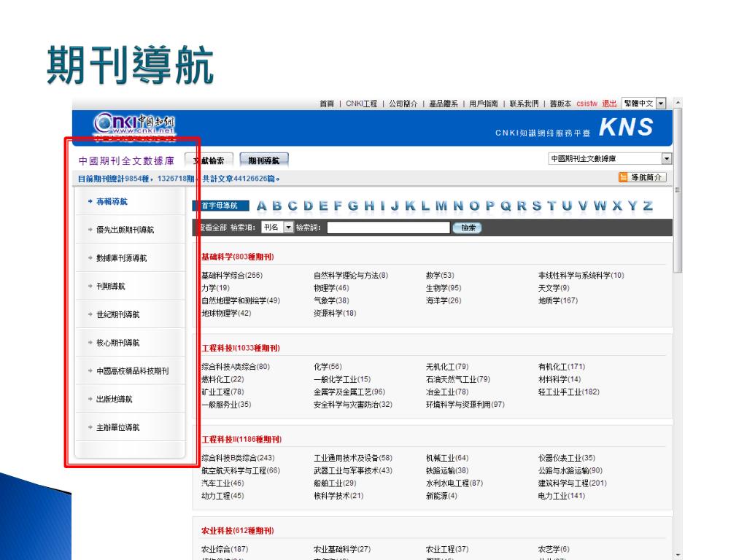Screen dimensions: 747x560
Task: Click letter M in the alphabet navigation
Action: click(441, 206)
